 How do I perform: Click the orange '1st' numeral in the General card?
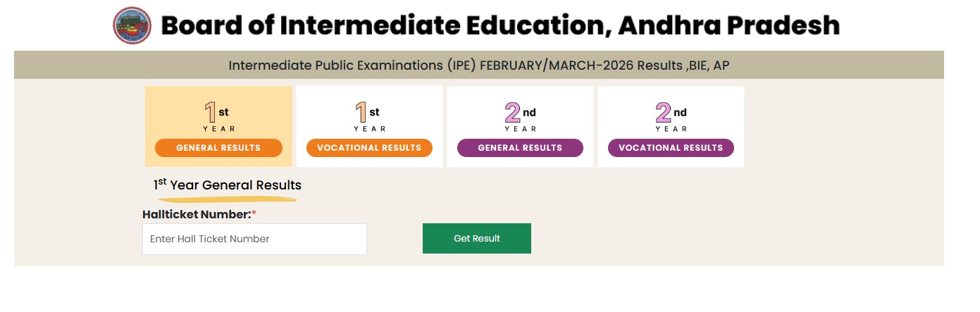coord(211,113)
